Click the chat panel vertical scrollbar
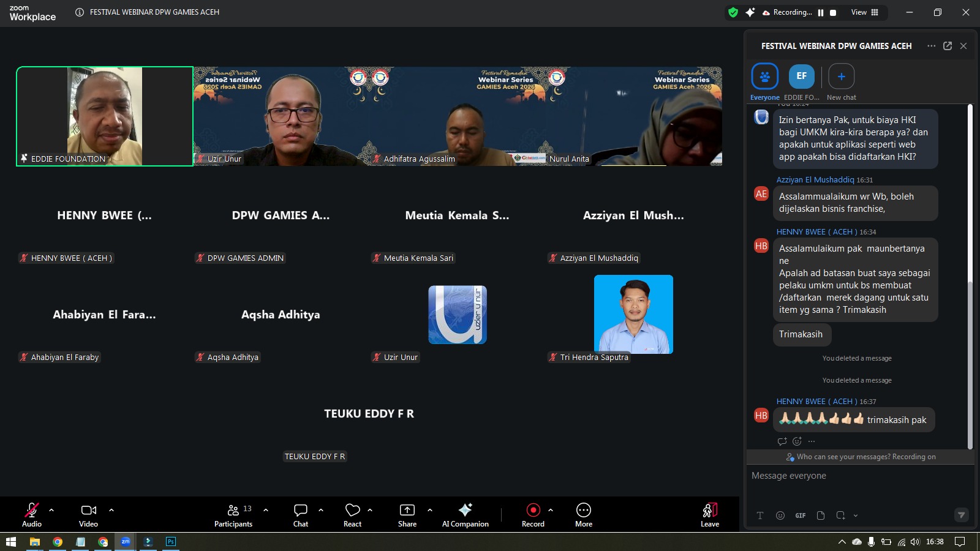The width and height of the screenshot is (980, 551). point(970,306)
